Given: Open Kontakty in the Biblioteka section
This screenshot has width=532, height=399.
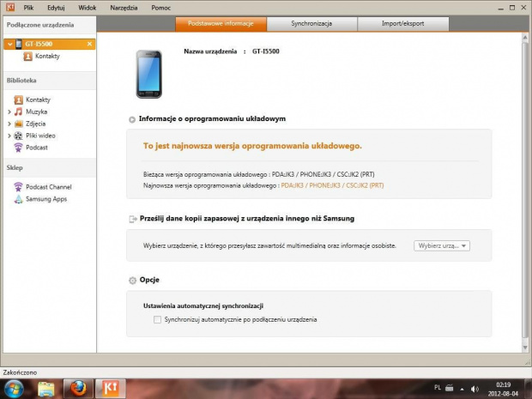Looking at the screenshot, I should click(38, 100).
